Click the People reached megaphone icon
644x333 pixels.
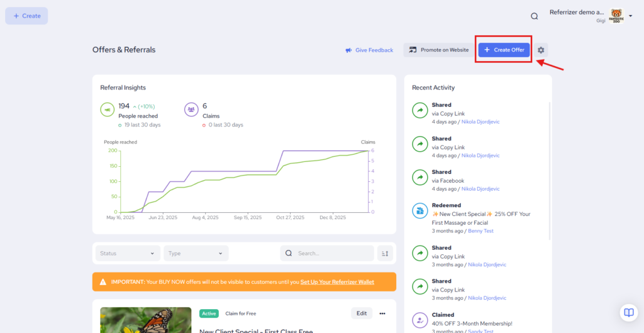point(108,110)
